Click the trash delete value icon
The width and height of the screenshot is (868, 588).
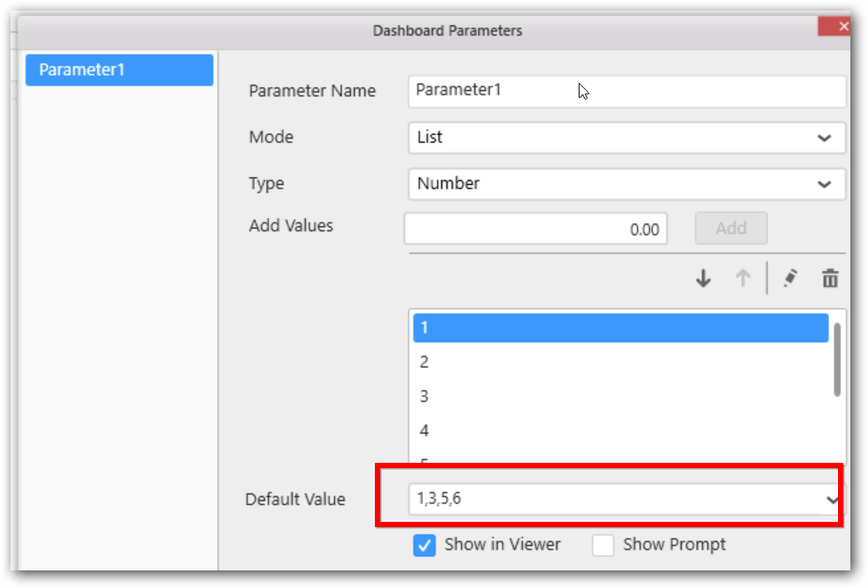pos(829,279)
